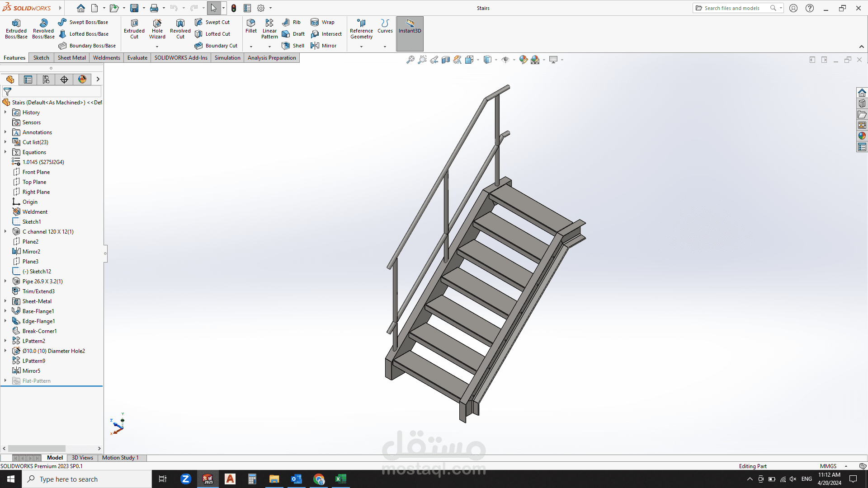The image size is (868, 488).
Task: Open the DimXpertManager tab
Action: tap(64, 80)
